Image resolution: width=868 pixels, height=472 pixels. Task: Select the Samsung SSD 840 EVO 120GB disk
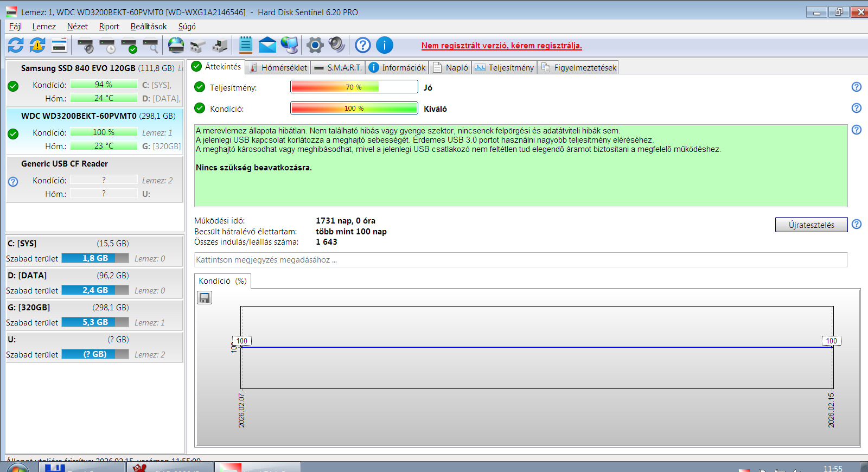point(95,83)
